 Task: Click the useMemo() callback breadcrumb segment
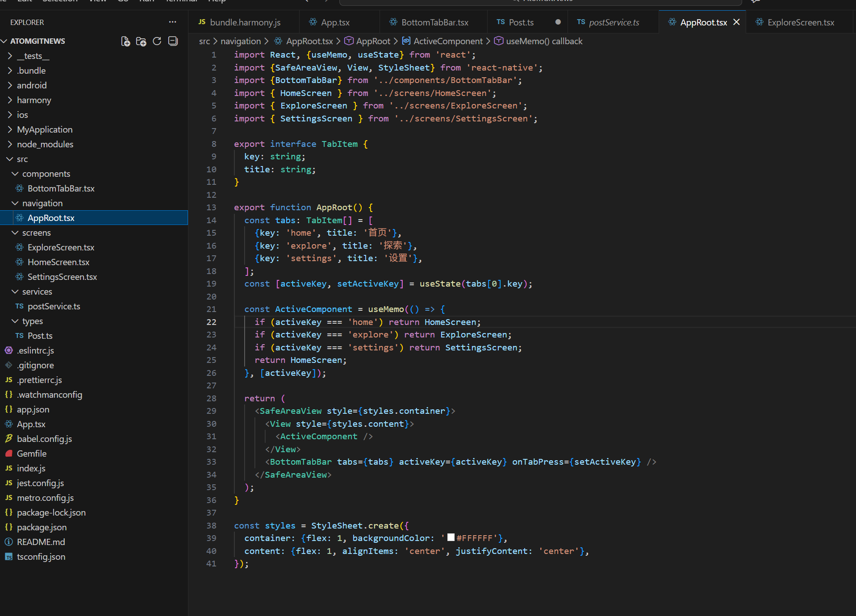544,41
